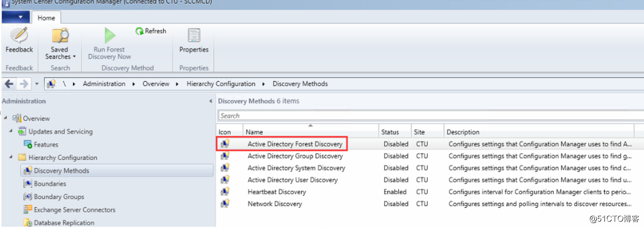Click Hierarchy Configuration in the breadcrumb
Screen dimensions: 644x228
click(x=221, y=84)
